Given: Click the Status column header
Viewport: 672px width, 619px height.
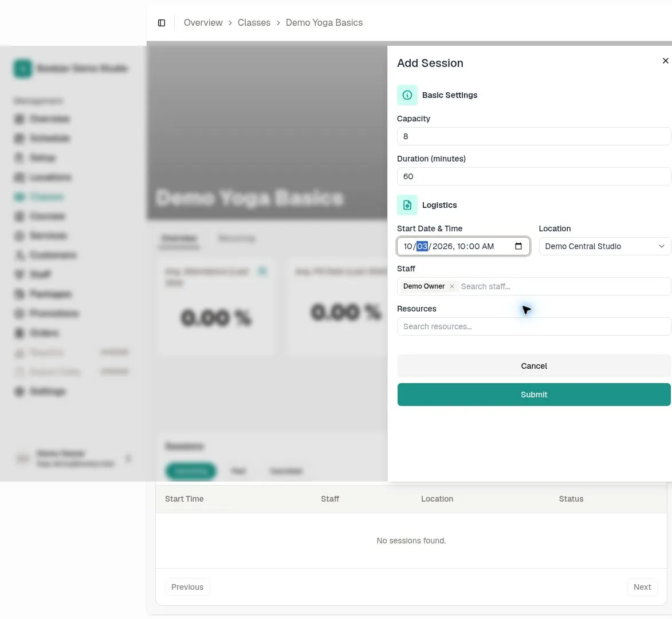Looking at the screenshot, I should click(x=571, y=499).
